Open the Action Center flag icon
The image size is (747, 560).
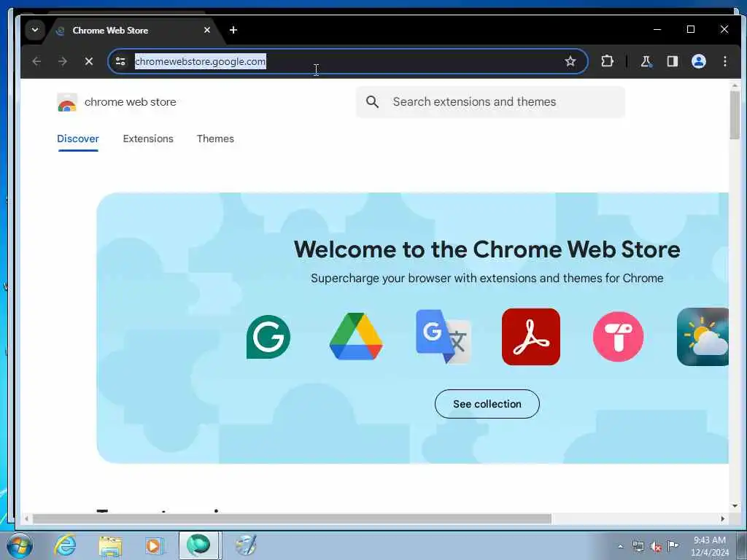tap(673, 545)
